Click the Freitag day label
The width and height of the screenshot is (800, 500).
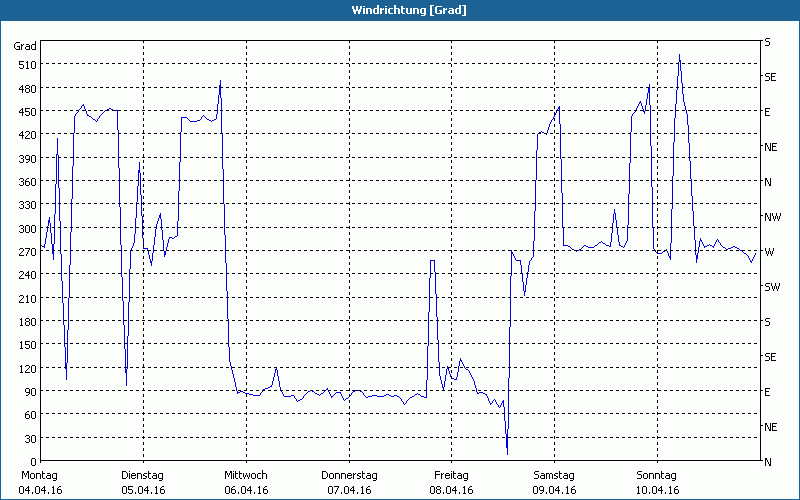[451, 475]
